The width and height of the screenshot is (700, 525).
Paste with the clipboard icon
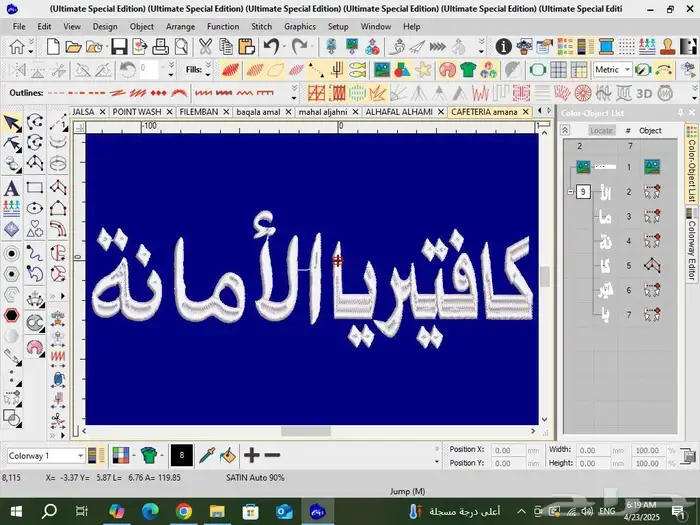pyautogui.click(x=246, y=46)
